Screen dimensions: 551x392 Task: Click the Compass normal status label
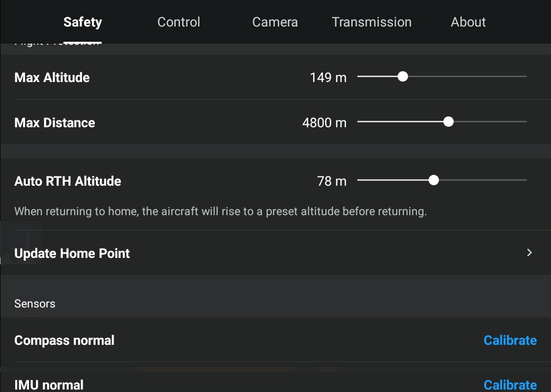(64, 340)
